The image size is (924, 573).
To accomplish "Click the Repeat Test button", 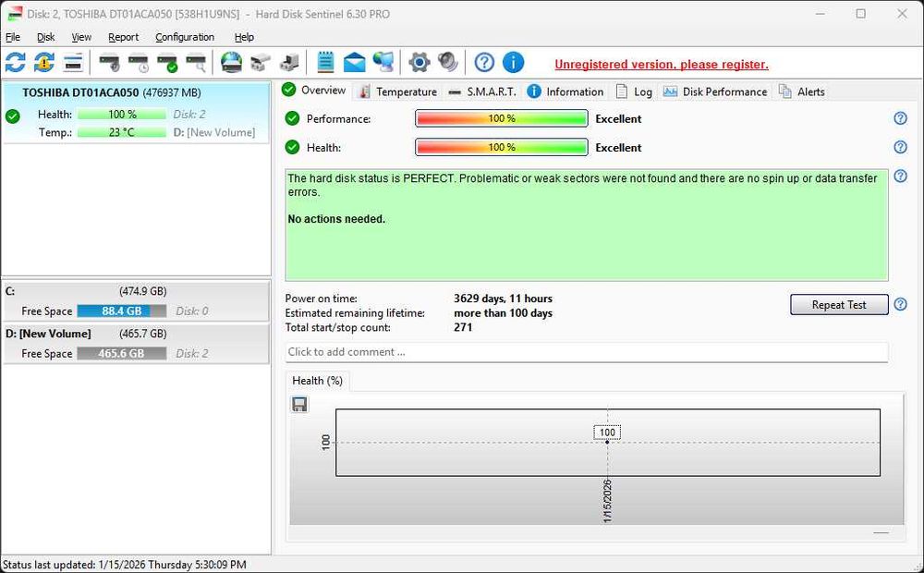I will tap(839, 305).
